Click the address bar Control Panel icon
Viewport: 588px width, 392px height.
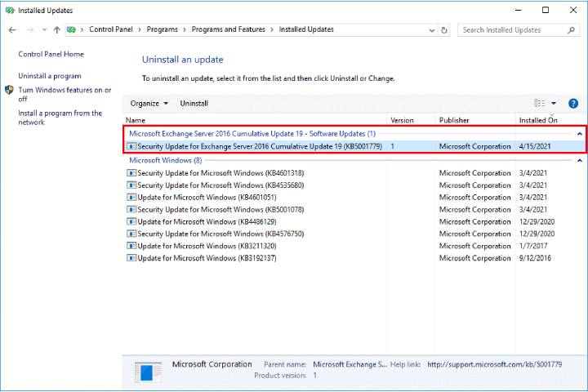71,29
